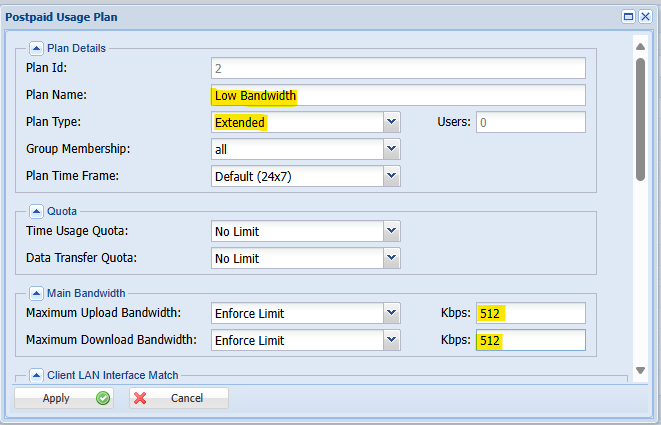Click red X icon on Cancel
This screenshot has width=661, height=425.
click(x=140, y=398)
